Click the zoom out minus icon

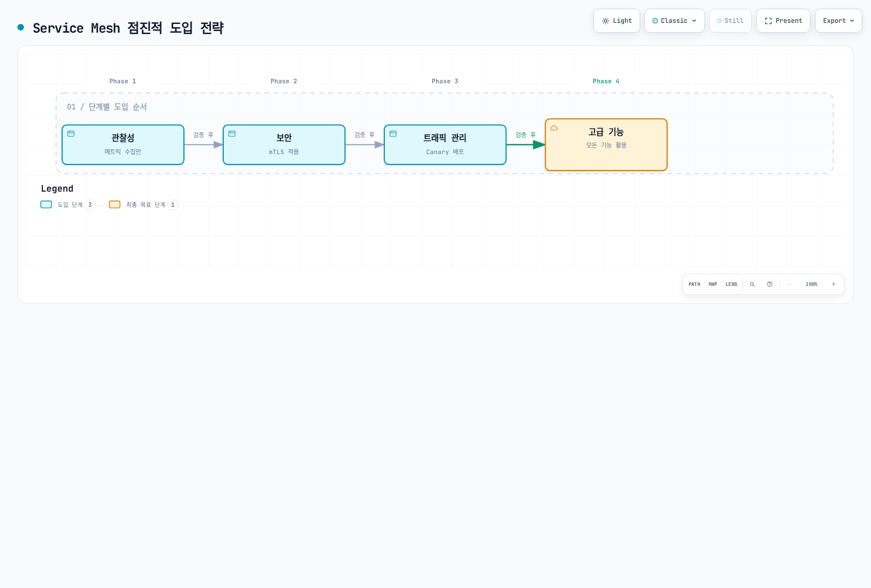point(789,284)
